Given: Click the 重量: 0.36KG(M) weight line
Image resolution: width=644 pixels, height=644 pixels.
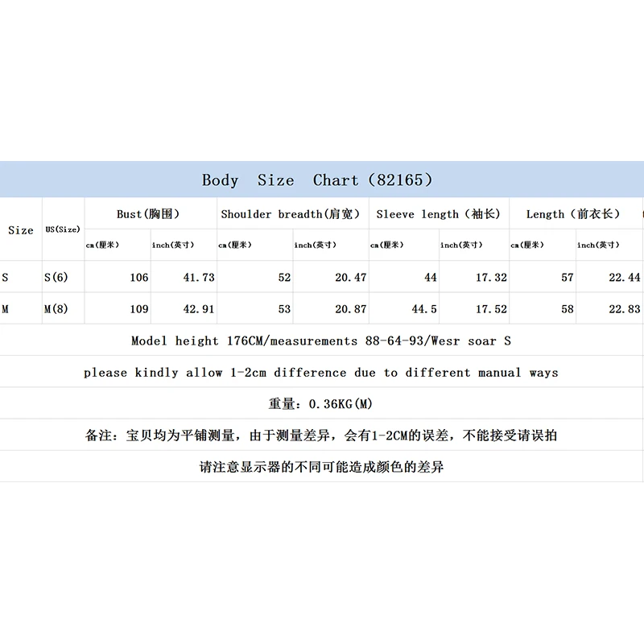Looking at the screenshot, I should 320,404.
